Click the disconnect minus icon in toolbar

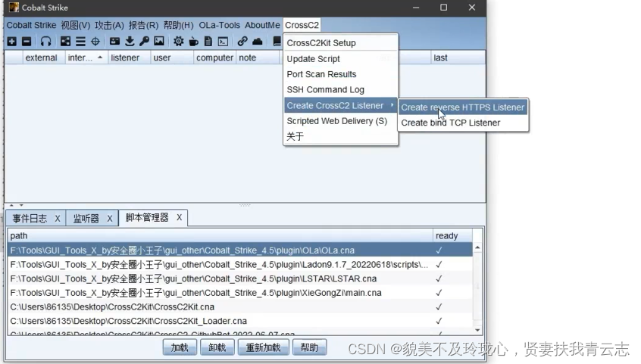[x=27, y=42]
